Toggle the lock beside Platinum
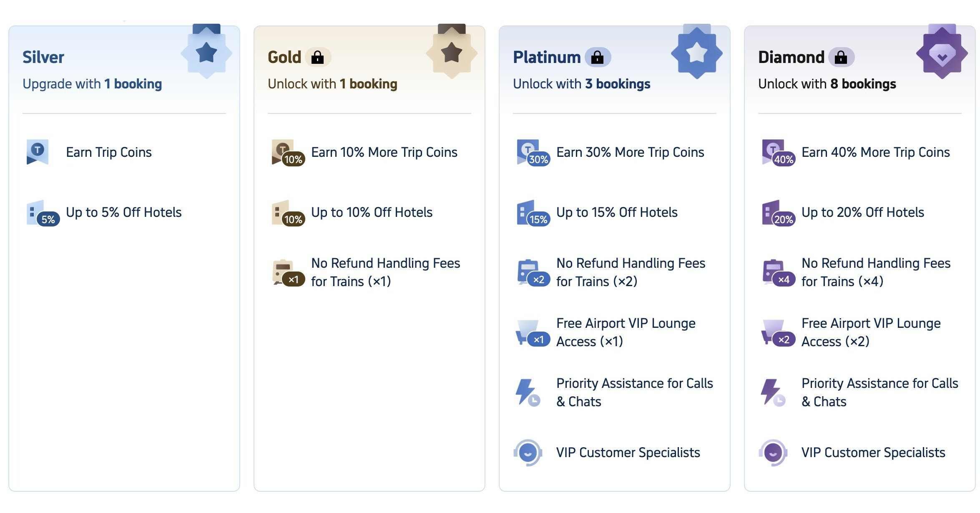Image resolution: width=980 pixels, height=513 pixels. click(x=598, y=57)
